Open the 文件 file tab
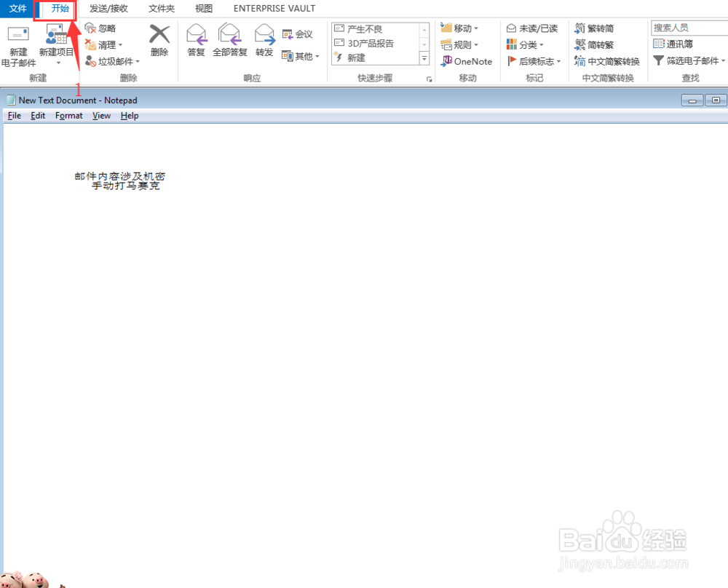The image size is (728, 588). click(x=17, y=8)
